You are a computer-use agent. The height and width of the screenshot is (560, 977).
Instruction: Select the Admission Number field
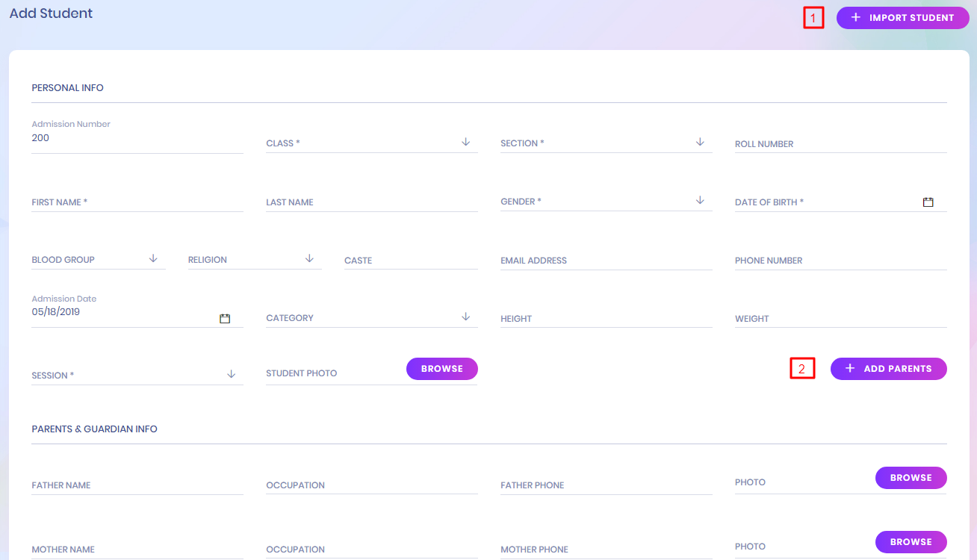point(137,138)
